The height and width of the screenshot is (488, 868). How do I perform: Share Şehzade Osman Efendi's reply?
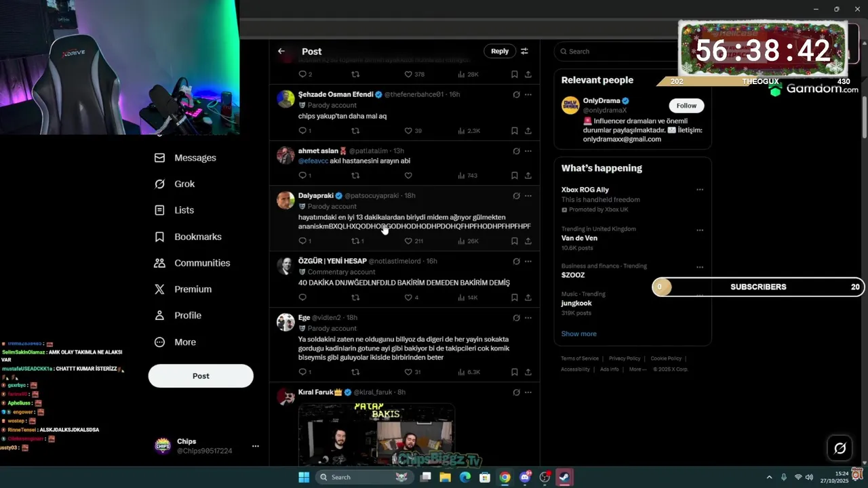(528, 131)
